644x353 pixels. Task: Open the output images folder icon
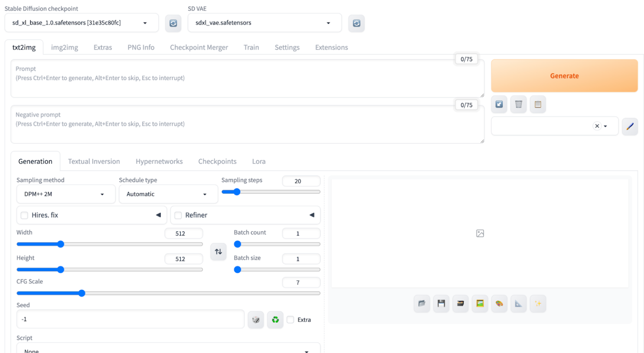coord(422,304)
